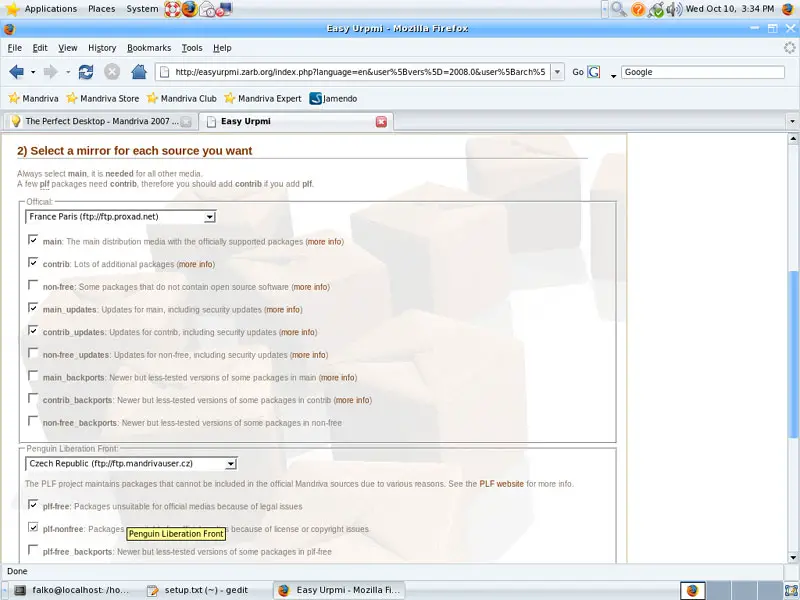This screenshot has width=800, height=600.
Task: Check the main_backports checkbox
Action: pyautogui.click(x=33, y=376)
